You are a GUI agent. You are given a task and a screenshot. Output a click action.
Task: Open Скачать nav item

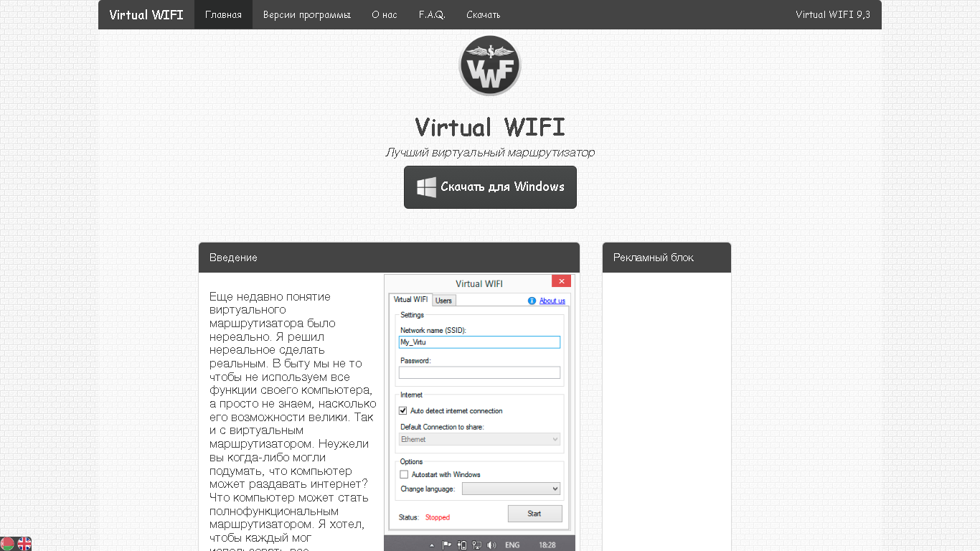tap(484, 14)
